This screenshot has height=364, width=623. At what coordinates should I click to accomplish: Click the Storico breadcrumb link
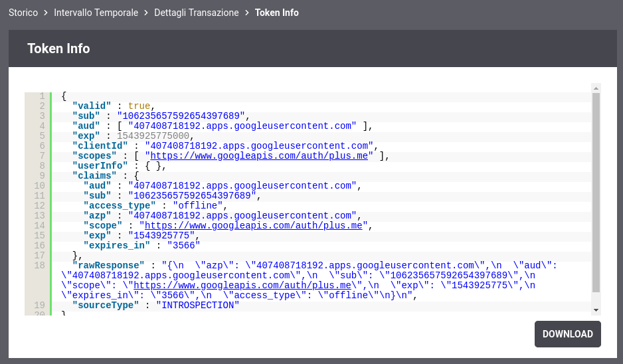click(x=23, y=13)
